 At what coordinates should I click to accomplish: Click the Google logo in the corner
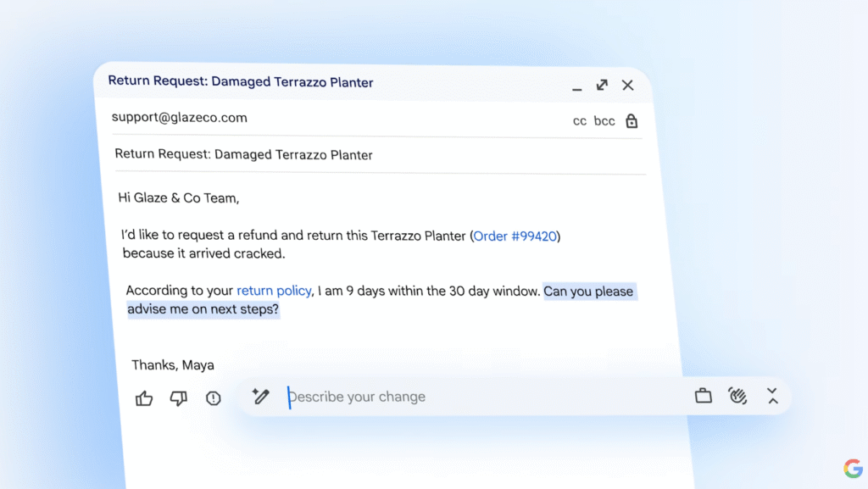pyautogui.click(x=852, y=468)
